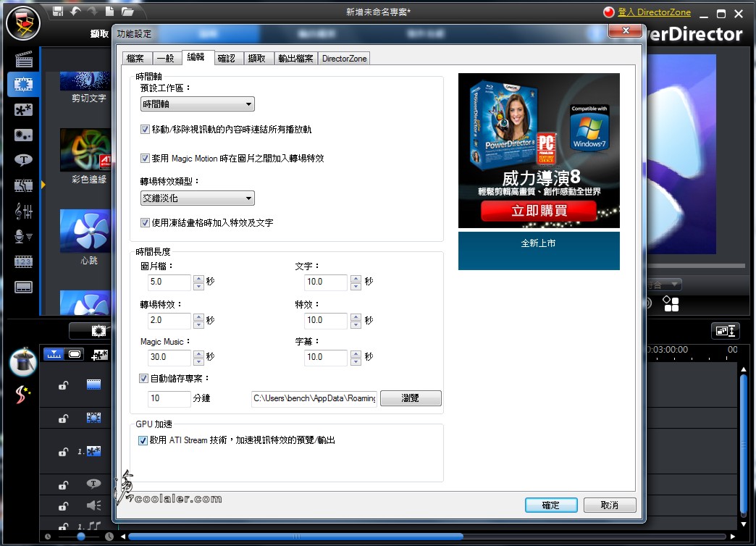This screenshot has width=756, height=546.
Task: Decrease the 特效 duration with down arrow
Action: pyautogui.click(x=356, y=324)
